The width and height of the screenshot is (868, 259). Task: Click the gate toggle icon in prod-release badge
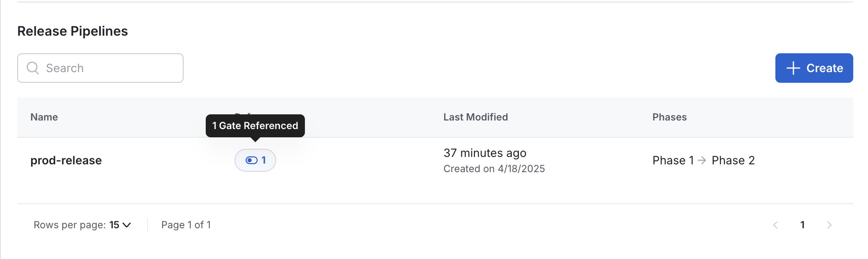coord(251,160)
